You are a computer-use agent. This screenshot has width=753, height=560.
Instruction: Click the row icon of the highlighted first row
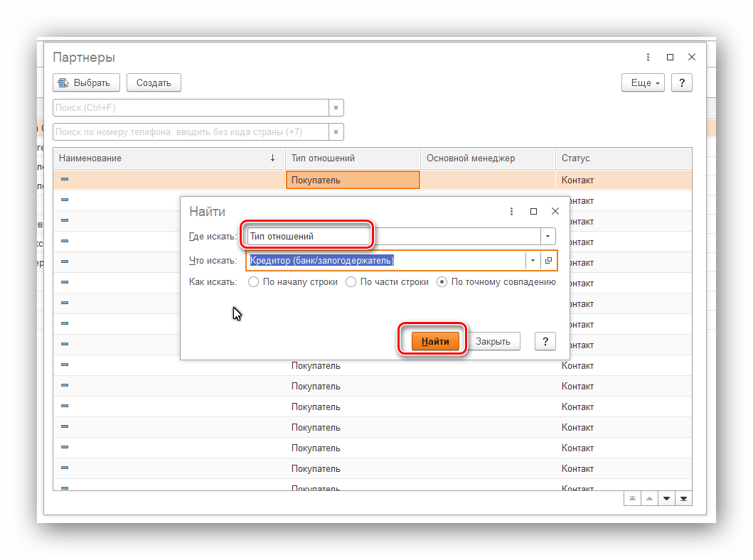[x=65, y=179]
